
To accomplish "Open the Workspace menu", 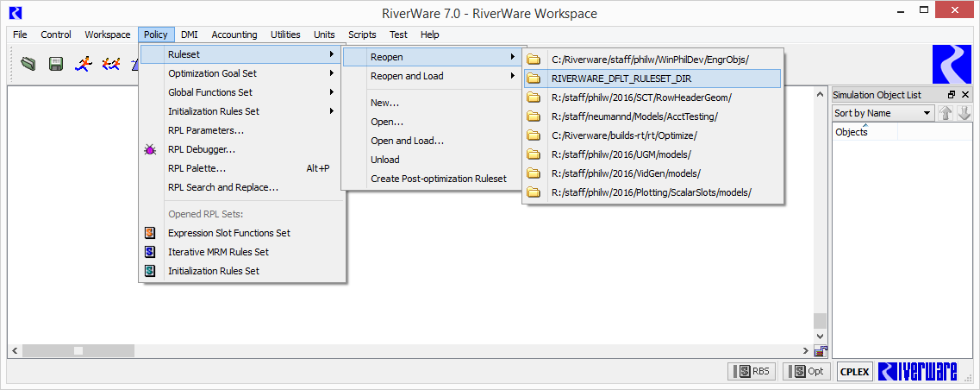I will click(x=108, y=35).
